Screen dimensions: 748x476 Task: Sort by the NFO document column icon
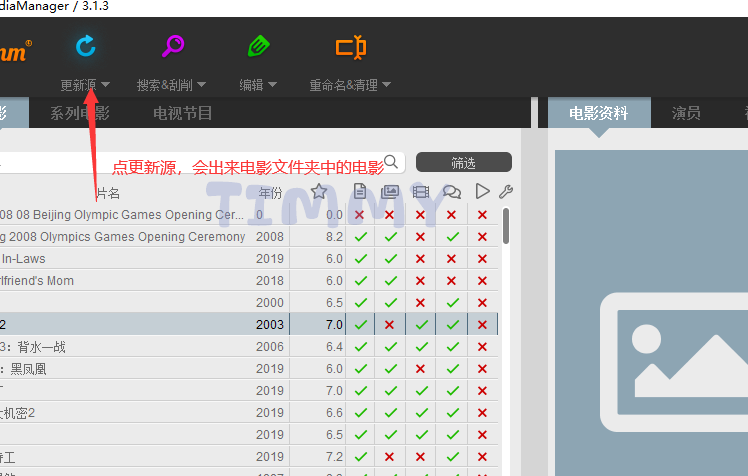(x=360, y=192)
